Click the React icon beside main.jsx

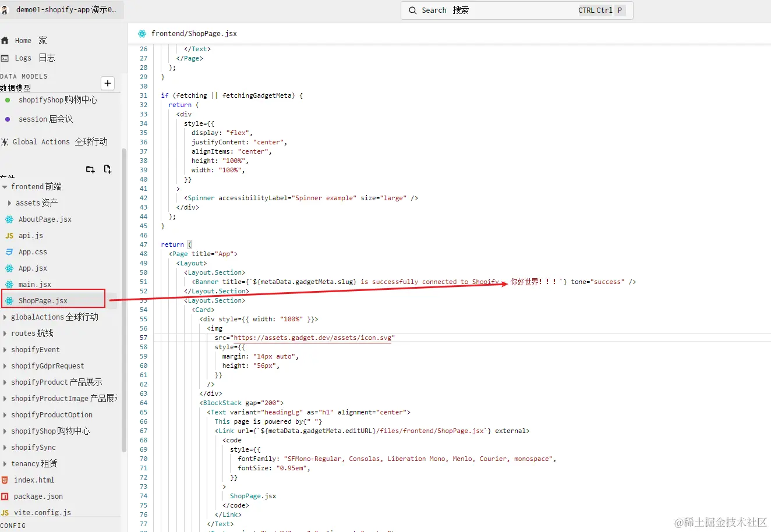tap(9, 285)
